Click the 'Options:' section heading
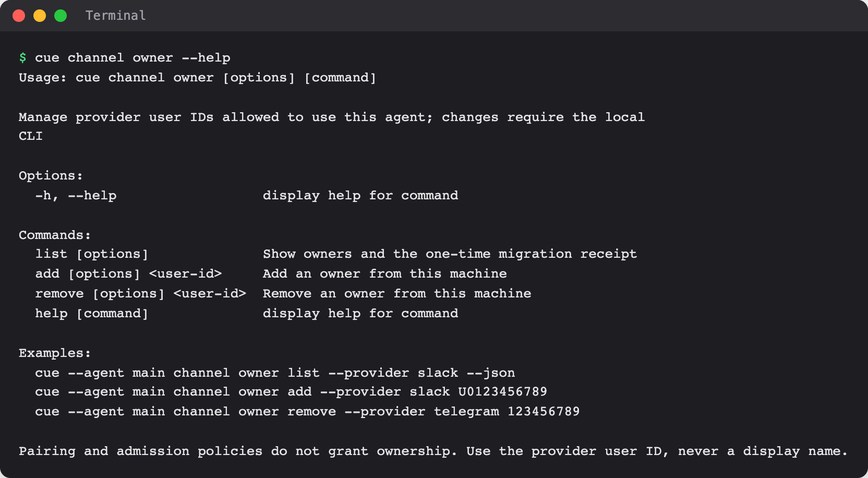868x478 pixels. [51, 176]
